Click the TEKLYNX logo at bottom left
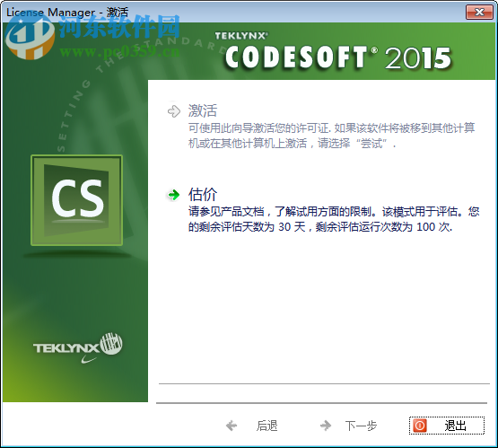The height and width of the screenshot is (448, 498). point(78,347)
